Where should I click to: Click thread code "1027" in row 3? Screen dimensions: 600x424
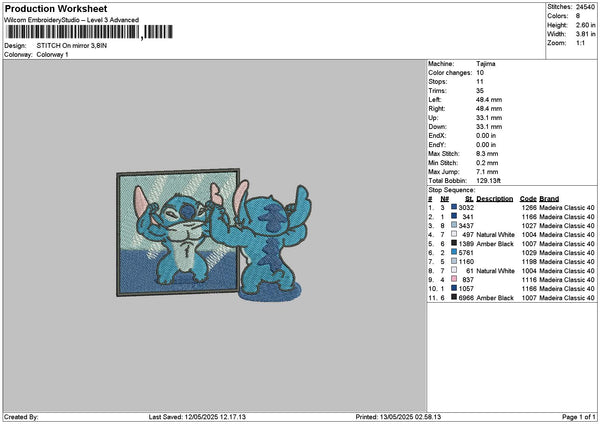pos(529,226)
